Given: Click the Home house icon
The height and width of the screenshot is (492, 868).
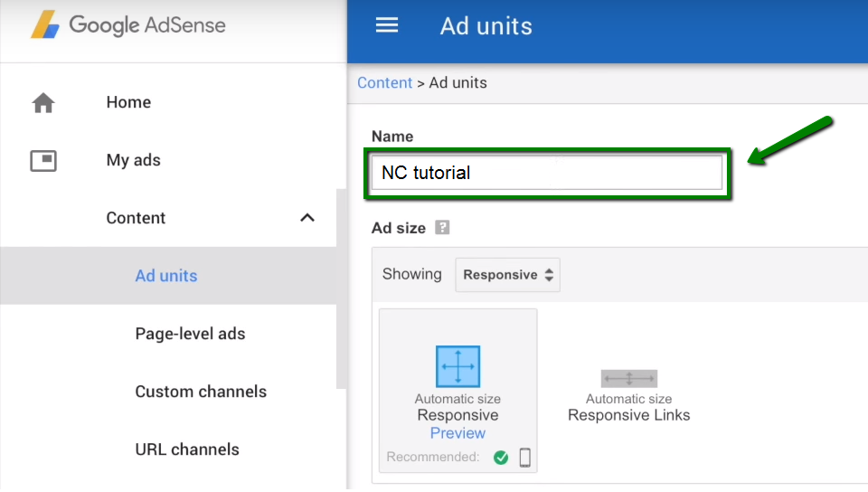Looking at the screenshot, I should [x=43, y=102].
